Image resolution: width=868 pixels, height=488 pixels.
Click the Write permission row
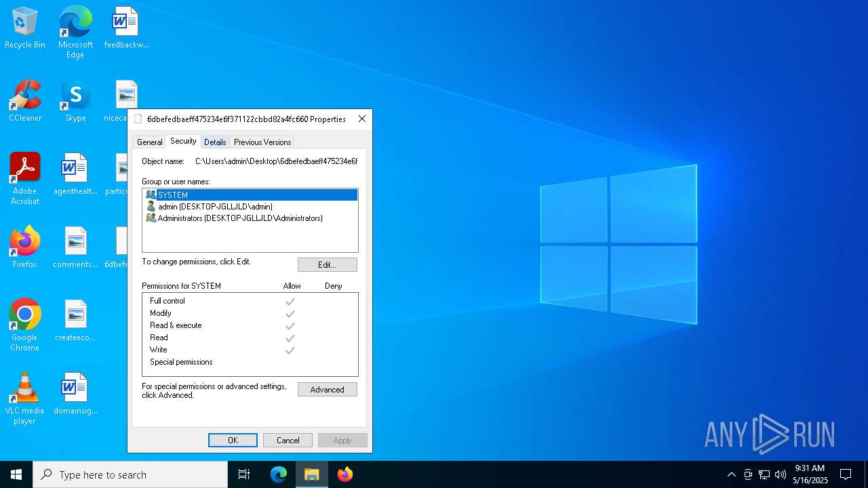pyautogui.click(x=250, y=350)
